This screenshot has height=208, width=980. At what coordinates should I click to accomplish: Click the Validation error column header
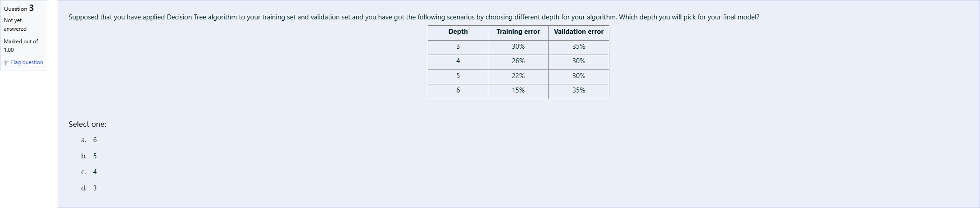(x=578, y=32)
